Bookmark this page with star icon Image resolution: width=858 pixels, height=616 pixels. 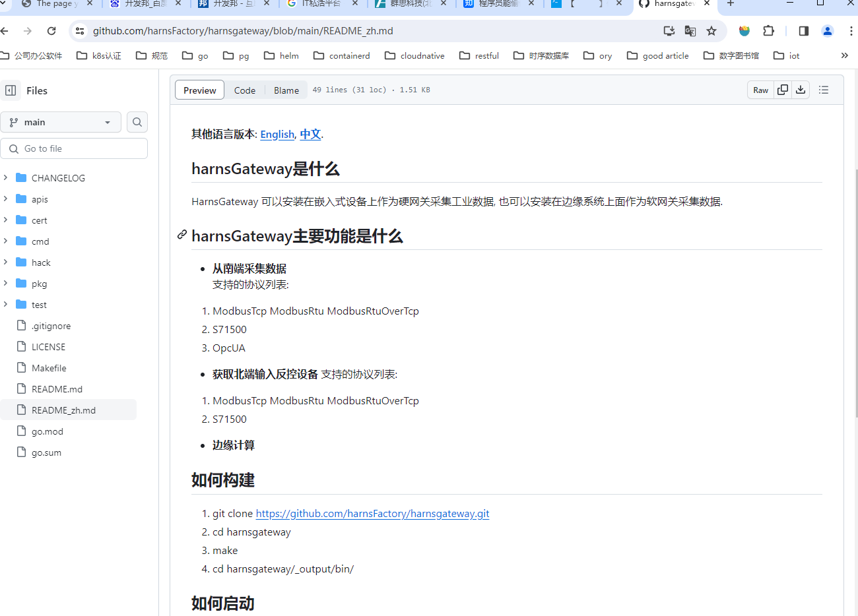(711, 31)
